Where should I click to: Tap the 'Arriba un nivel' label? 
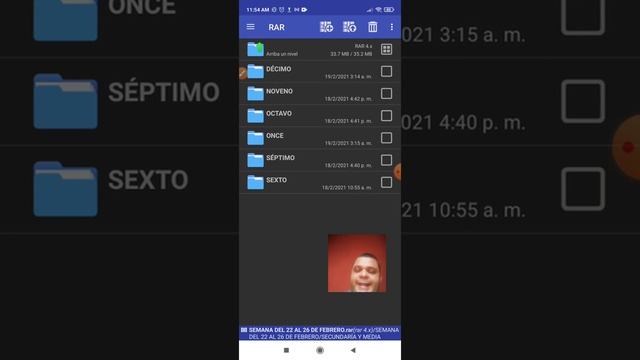coord(282,54)
